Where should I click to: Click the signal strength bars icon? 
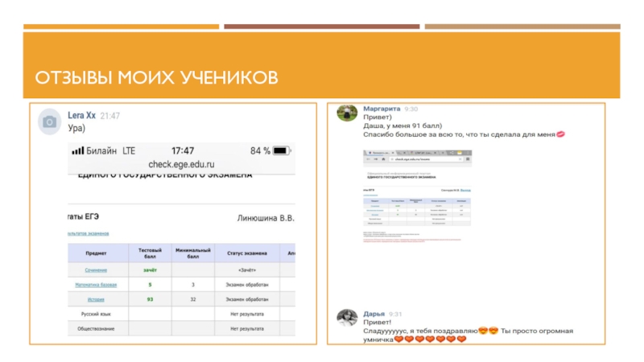coord(77,150)
